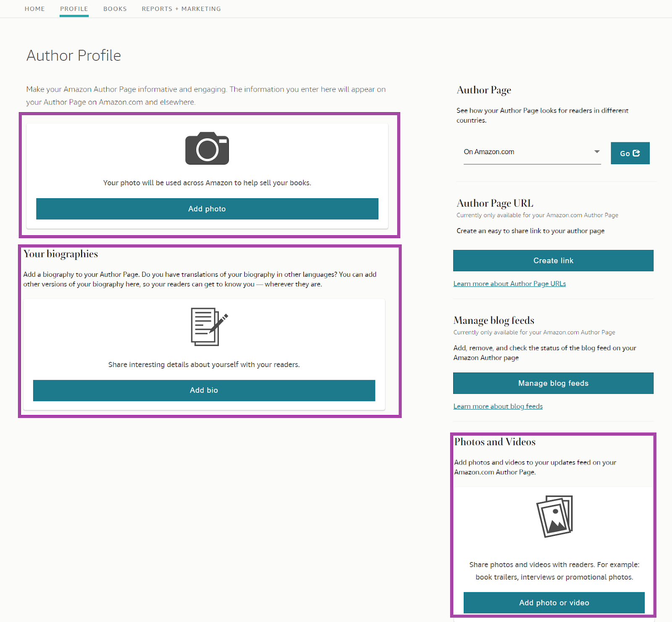This screenshot has height=622, width=672.
Task: Click the Add bio button
Action: (204, 391)
